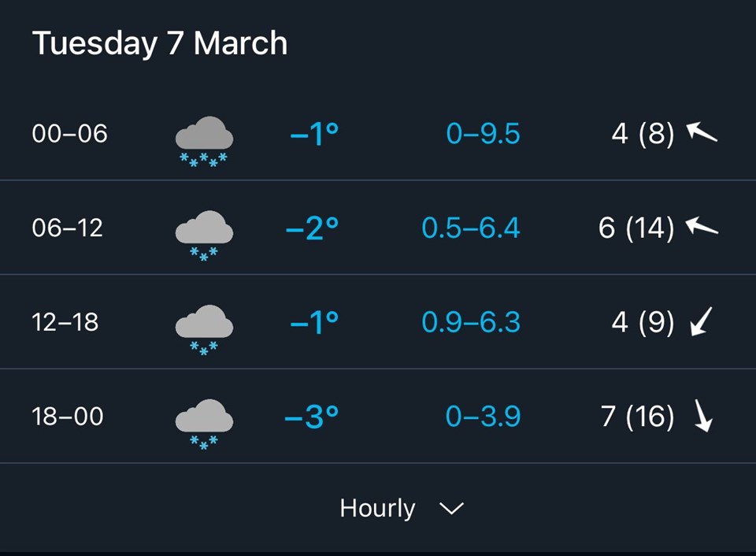Click the snow cloud icon for 12–18
Viewport: 756px width, 556px height.
(x=204, y=328)
